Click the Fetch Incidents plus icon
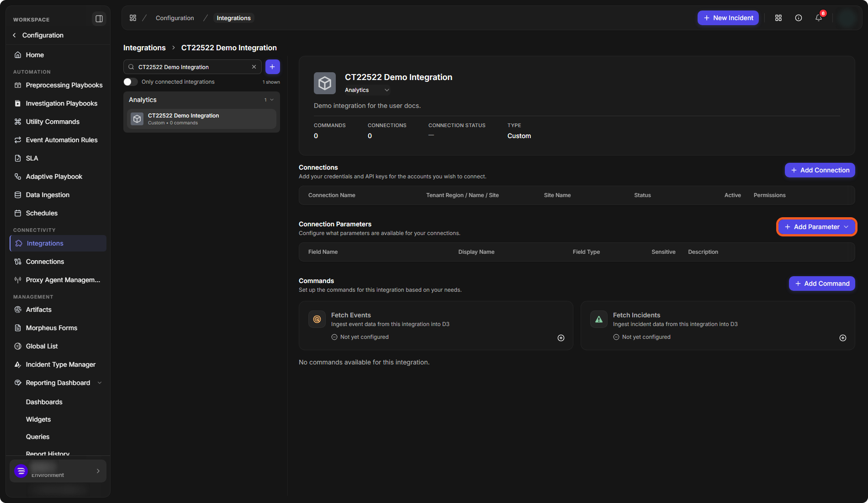Screen dimensions: 868x503 [x=843, y=338]
